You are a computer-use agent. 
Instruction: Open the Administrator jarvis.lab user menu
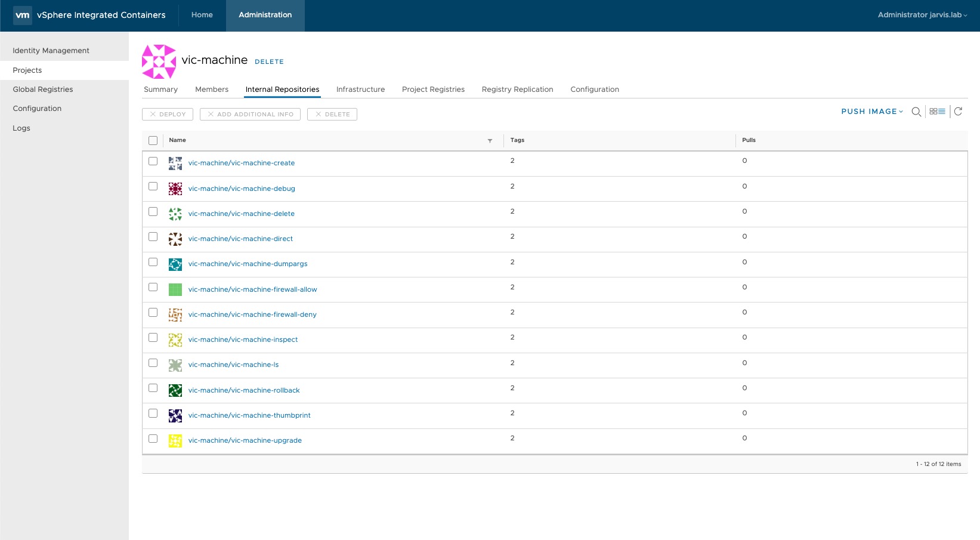tap(922, 15)
